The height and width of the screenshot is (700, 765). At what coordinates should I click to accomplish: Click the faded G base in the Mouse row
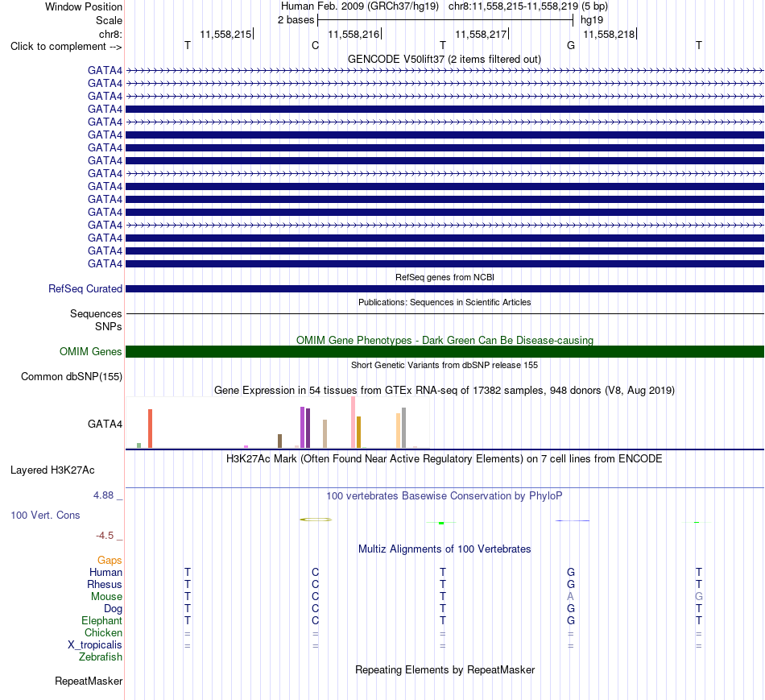pos(699,597)
